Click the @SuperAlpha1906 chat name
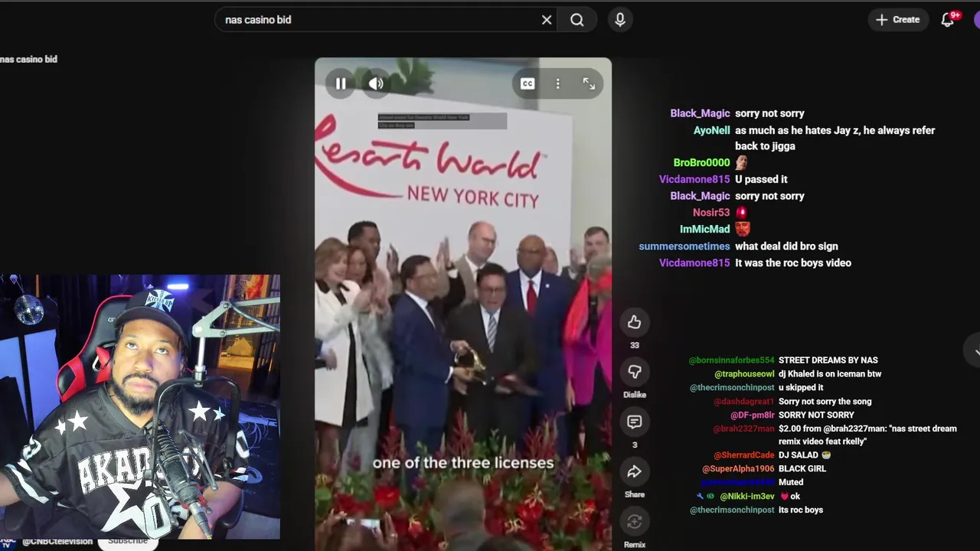The image size is (980, 551). (x=738, y=469)
